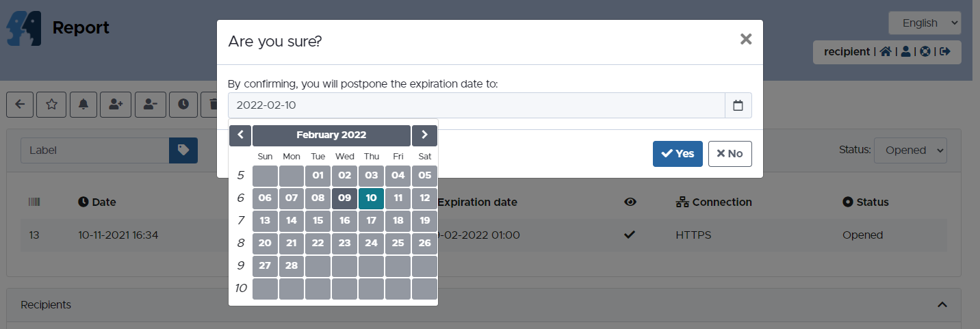
Task: Log out using the exit icon
Action: [945, 51]
